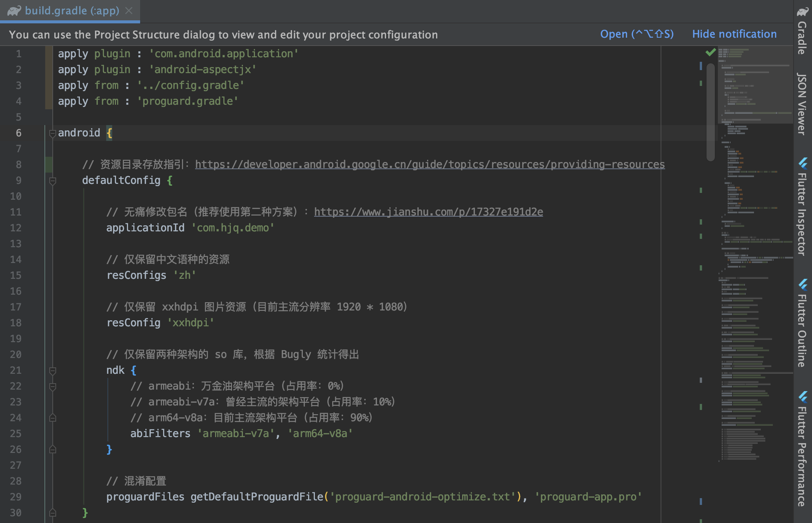Click Hide notification link
Screen dimensions: 812x523
[734, 34]
